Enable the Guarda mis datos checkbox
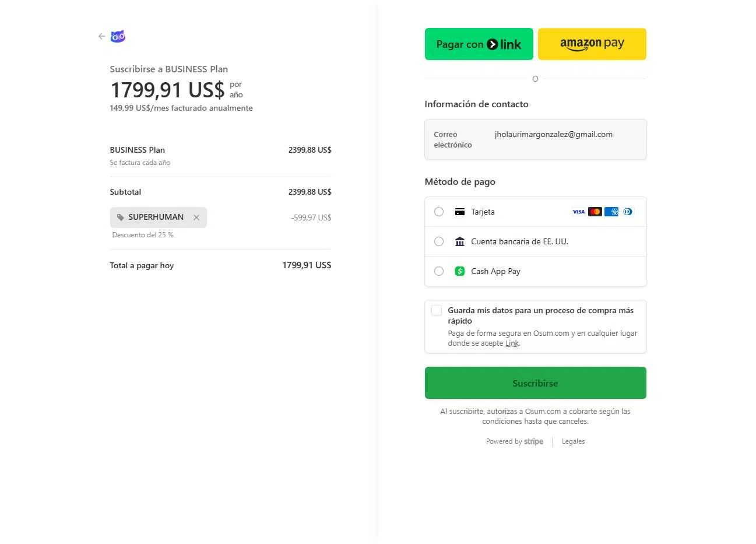This screenshot has height=544, width=756. [437, 310]
